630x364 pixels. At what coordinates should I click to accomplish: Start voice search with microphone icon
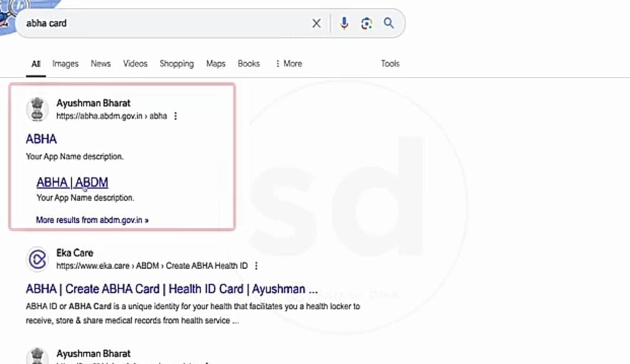tap(344, 23)
